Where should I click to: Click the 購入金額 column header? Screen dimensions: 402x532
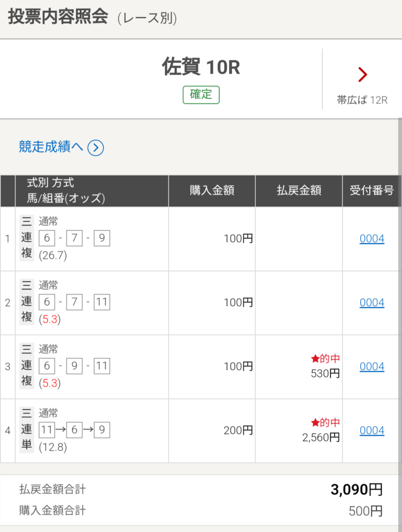coord(212,190)
